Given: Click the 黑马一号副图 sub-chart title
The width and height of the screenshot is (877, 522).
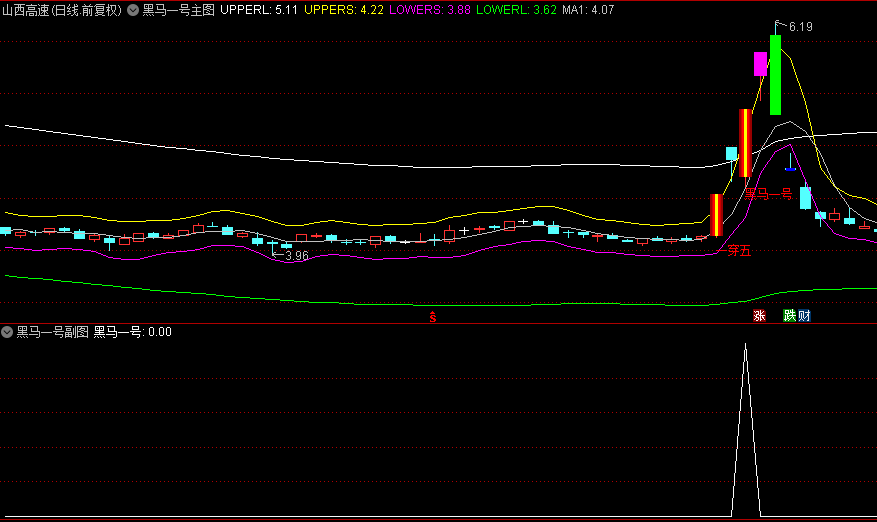Looking at the screenshot, I should [53, 332].
